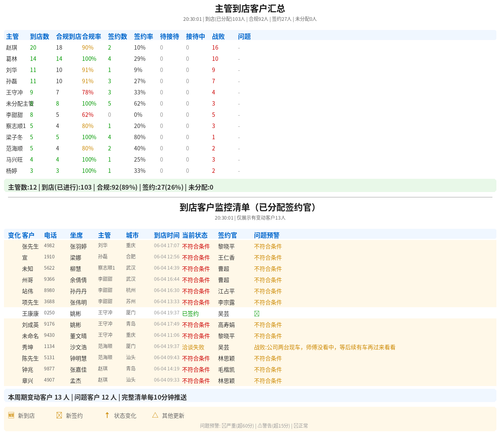Viewport: 500px width, 448px height.
Task: Click the 坐席 column header
Action: pos(76,235)
